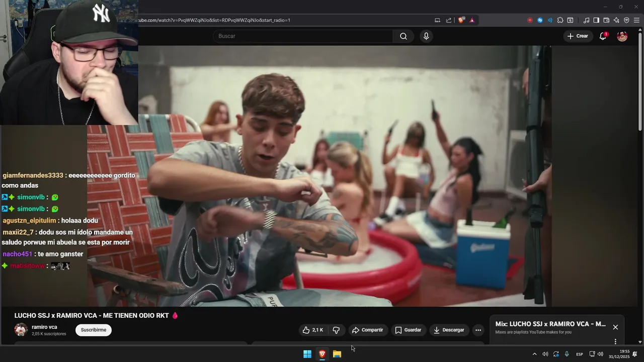Click the Crear button
Screen dimensions: 644x362
click(x=577, y=36)
